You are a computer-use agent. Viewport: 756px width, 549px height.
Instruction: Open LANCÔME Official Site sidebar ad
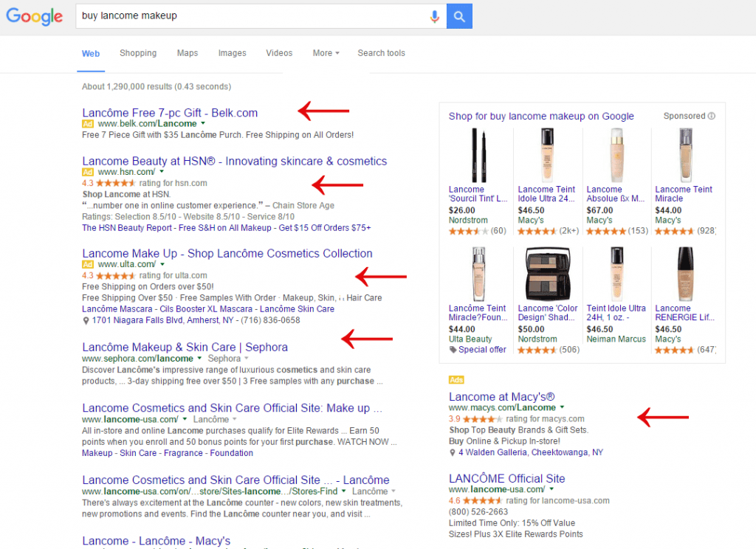(506, 479)
